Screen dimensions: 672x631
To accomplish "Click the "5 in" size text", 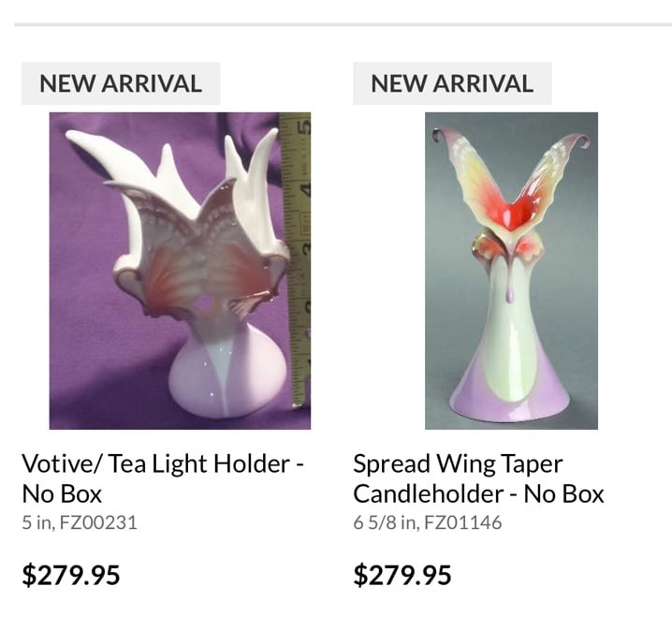I will pos(37,522).
